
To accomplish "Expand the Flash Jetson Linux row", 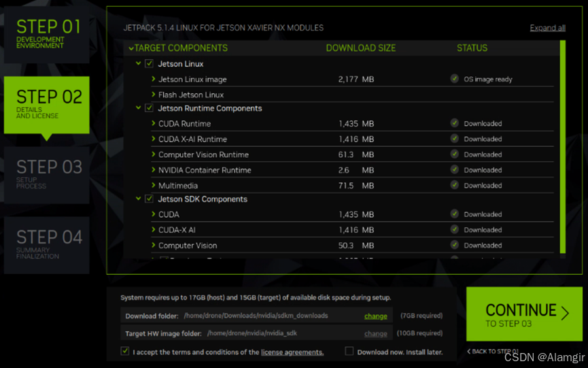I will point(153,94).
